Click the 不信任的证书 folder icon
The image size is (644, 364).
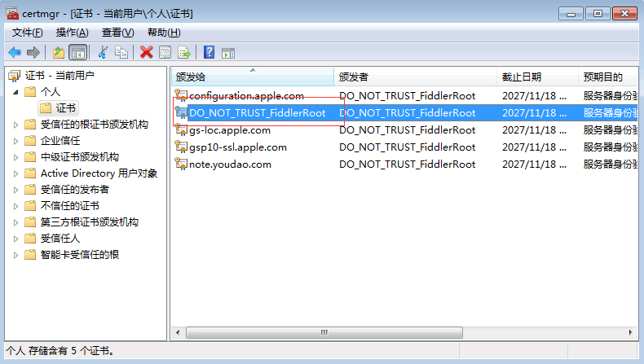(30, 205)
